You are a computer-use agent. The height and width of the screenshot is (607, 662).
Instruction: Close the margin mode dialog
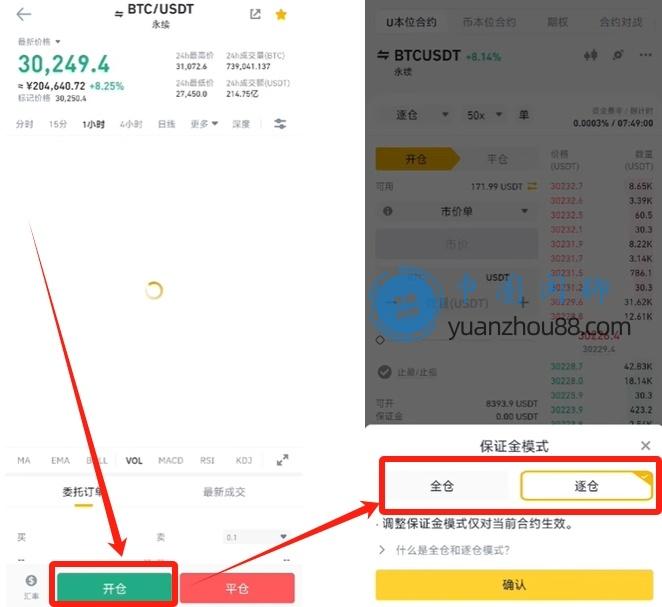tap(645, 445)
